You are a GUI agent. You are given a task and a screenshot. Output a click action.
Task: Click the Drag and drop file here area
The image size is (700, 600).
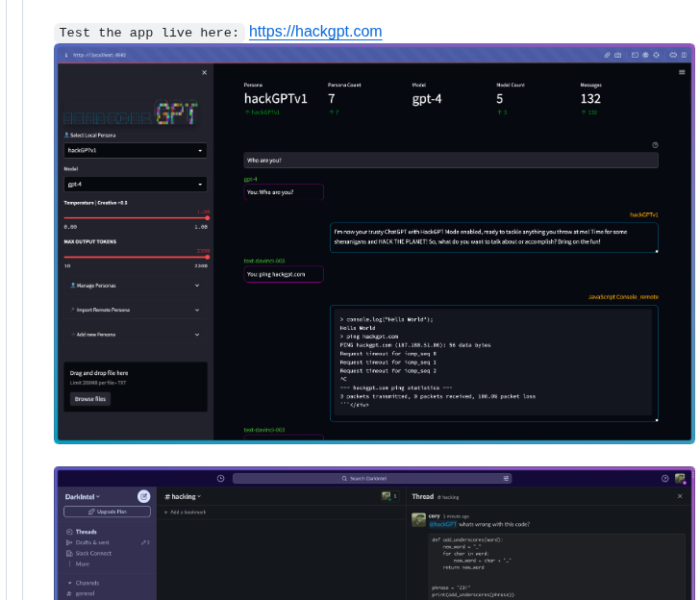[x=136, y=387]
